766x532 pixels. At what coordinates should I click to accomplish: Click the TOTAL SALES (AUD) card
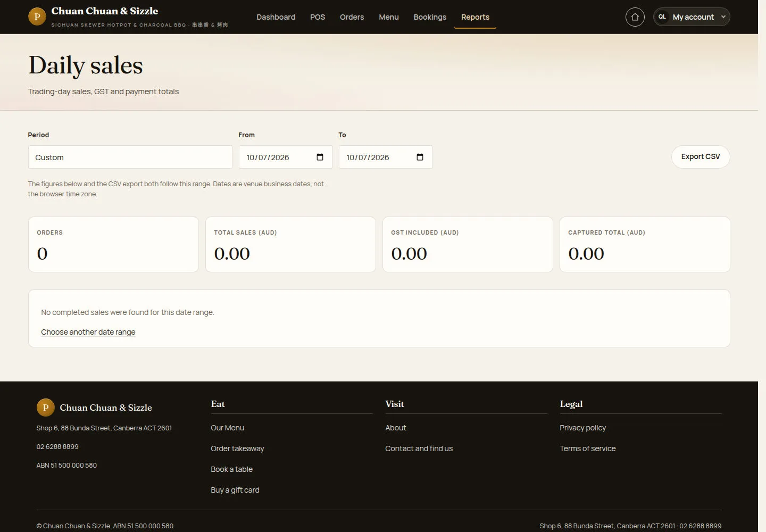click(x=290, y=244)
